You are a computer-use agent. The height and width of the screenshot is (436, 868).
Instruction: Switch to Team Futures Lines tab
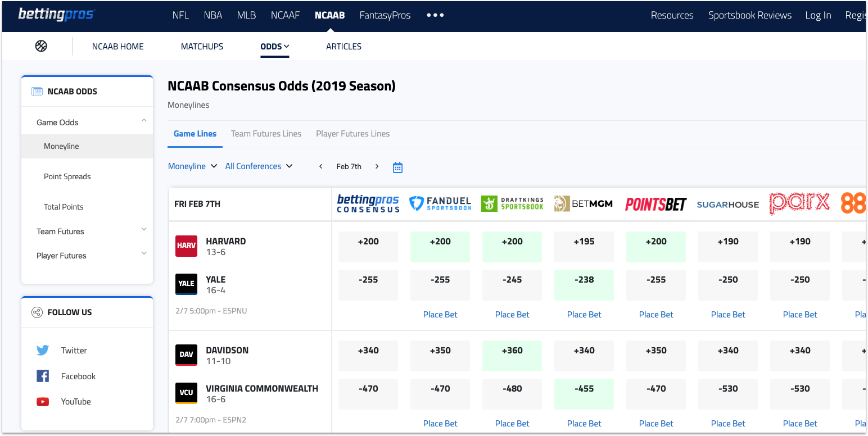266,134
